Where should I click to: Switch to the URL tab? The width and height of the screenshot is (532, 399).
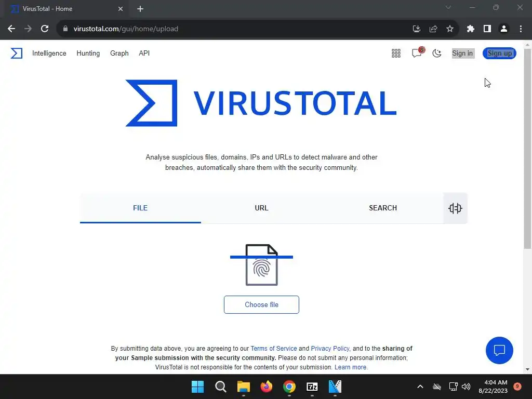pos(262,208)
